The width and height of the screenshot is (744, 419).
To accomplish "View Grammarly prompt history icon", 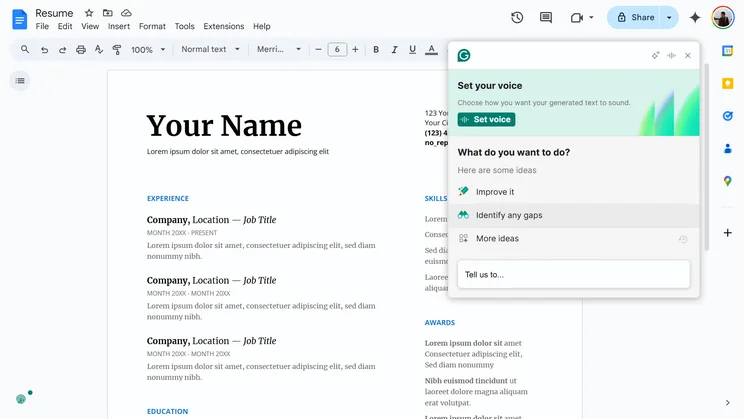I will click(683, 239).
